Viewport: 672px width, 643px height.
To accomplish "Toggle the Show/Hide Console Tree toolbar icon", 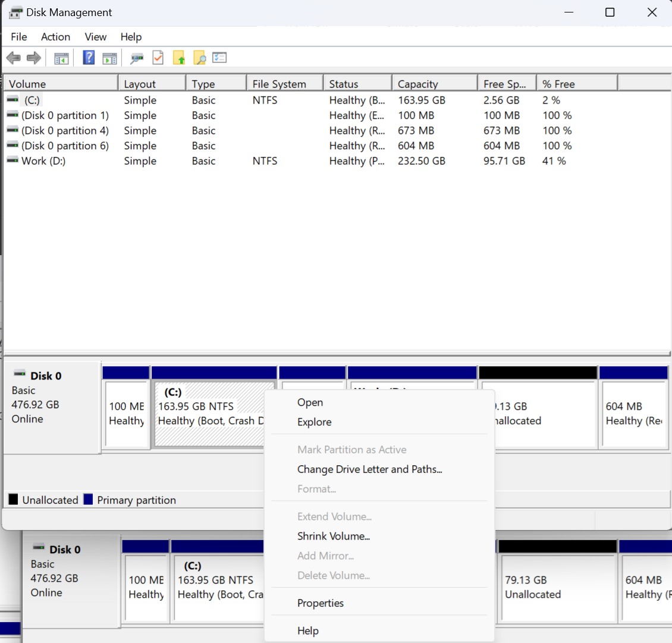I will [x=61, y=58].
